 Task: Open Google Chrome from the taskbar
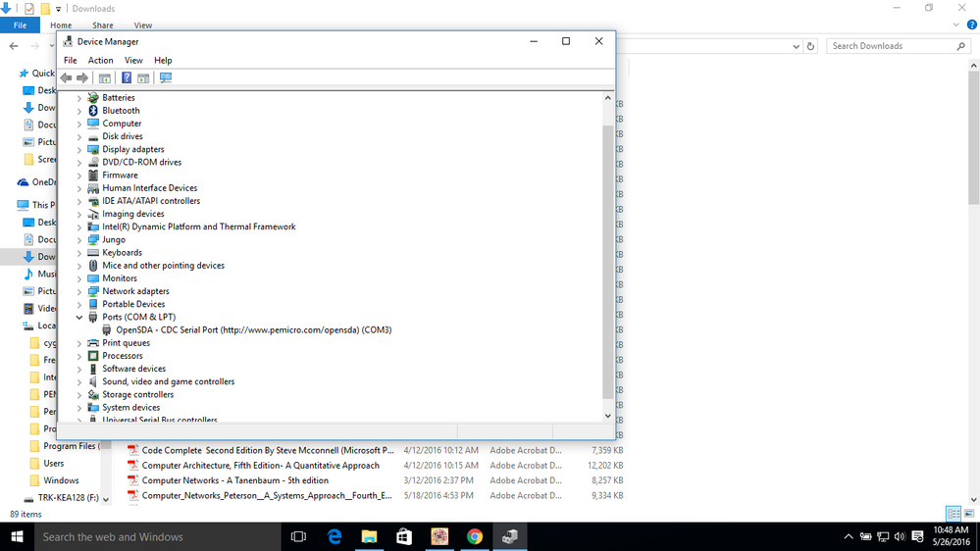475,536
